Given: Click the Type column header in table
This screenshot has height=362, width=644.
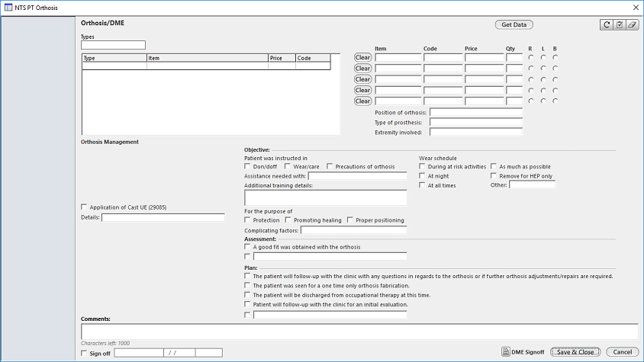Looking at the screenshot, I should pos(114,58).
